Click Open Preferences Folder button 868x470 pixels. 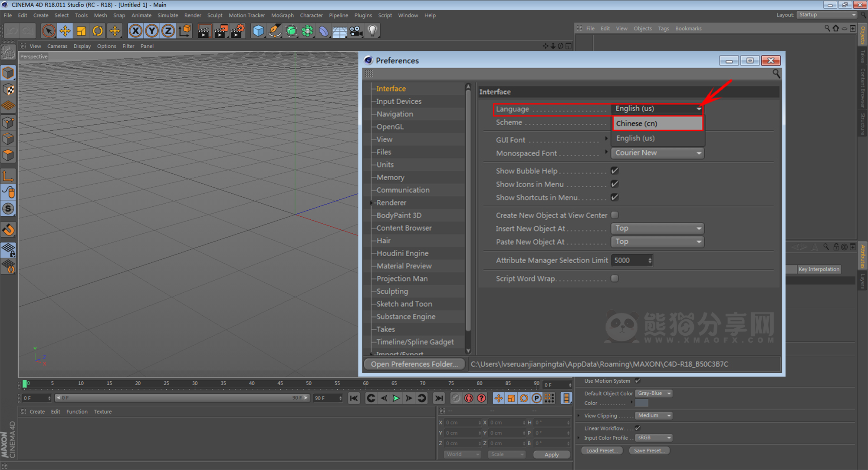414,364
